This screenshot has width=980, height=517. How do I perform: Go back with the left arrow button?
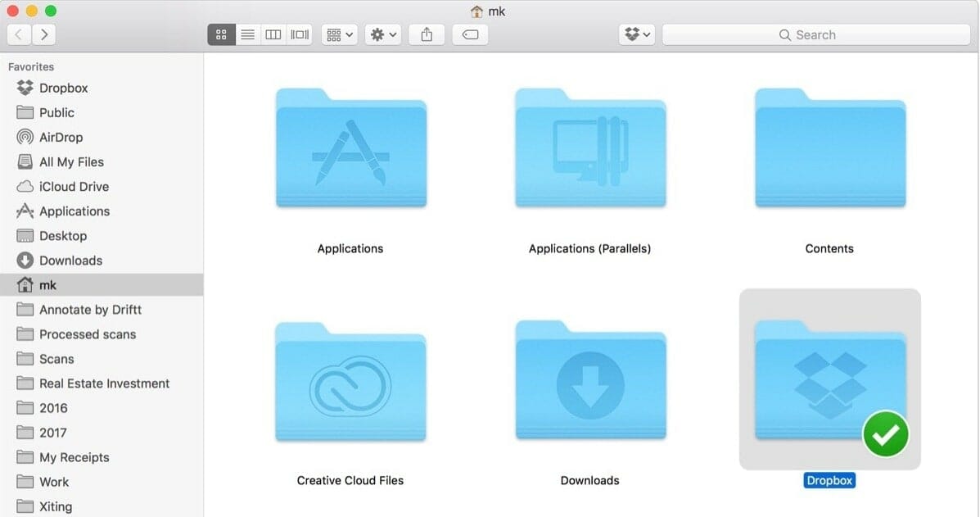(19, 34)
